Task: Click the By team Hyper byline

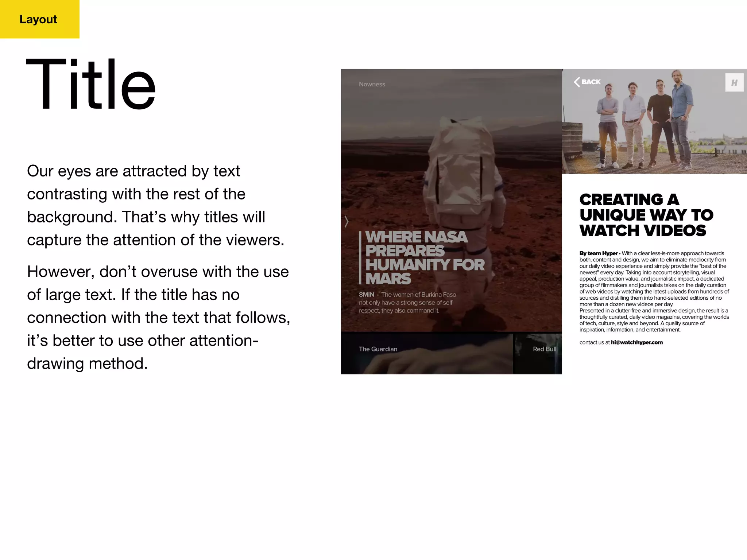Action: click(x=599, y=253)
